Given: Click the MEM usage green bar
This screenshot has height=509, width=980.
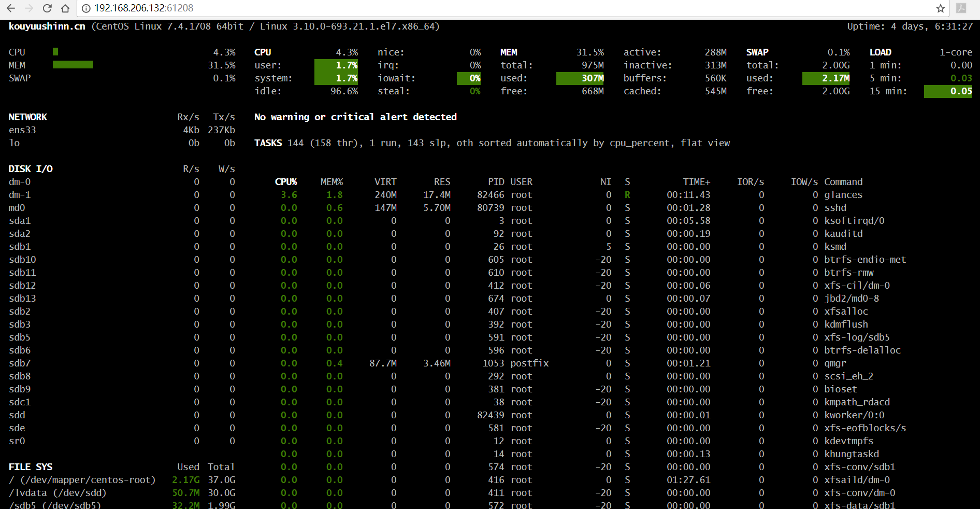Looking at the screenshot, I should point(73,65).
